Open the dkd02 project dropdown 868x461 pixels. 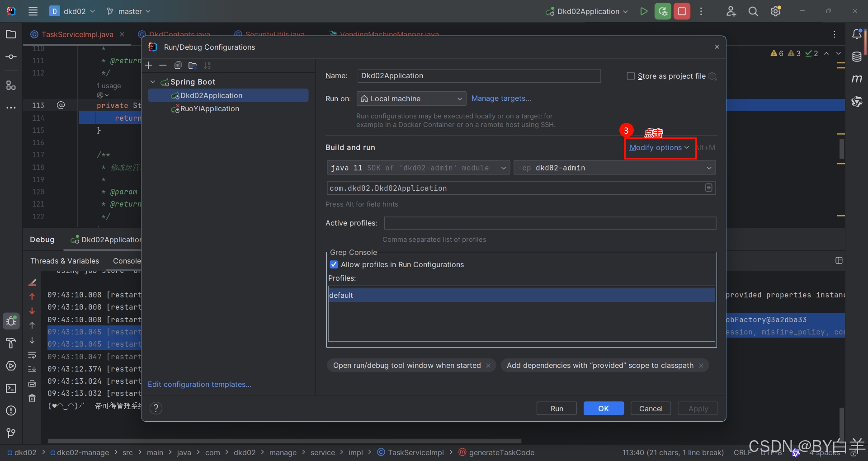point(72,11)
